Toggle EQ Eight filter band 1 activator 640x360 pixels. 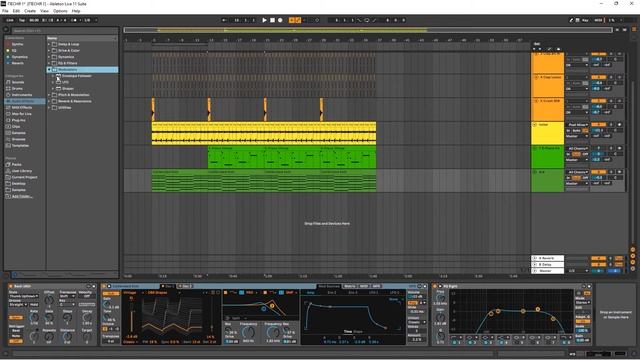tap(454, 342)
